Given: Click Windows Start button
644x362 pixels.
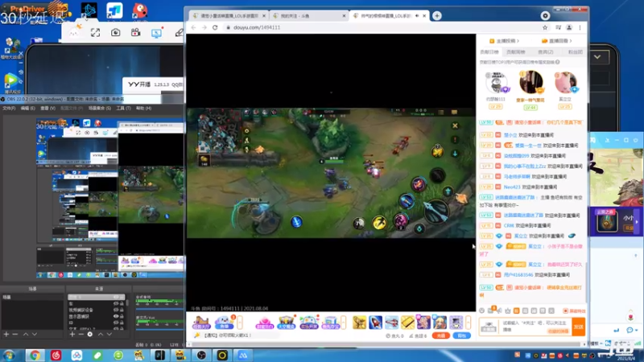Looking at the screenshot, I should [9, 355].
